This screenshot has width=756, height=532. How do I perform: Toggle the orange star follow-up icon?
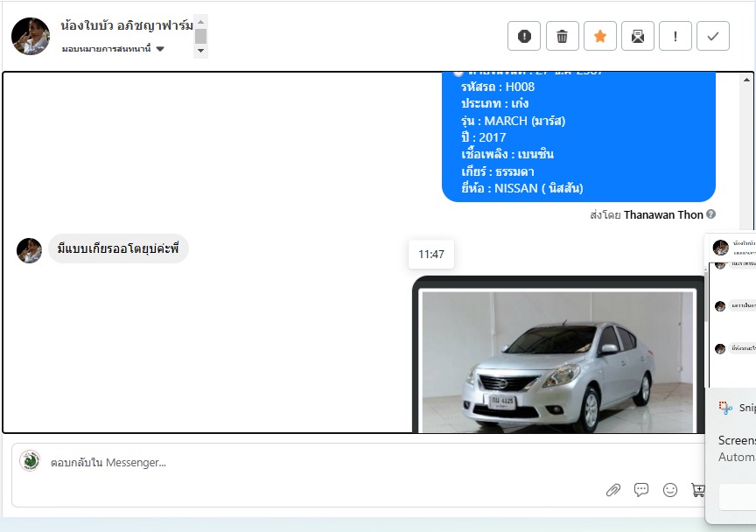600,36
